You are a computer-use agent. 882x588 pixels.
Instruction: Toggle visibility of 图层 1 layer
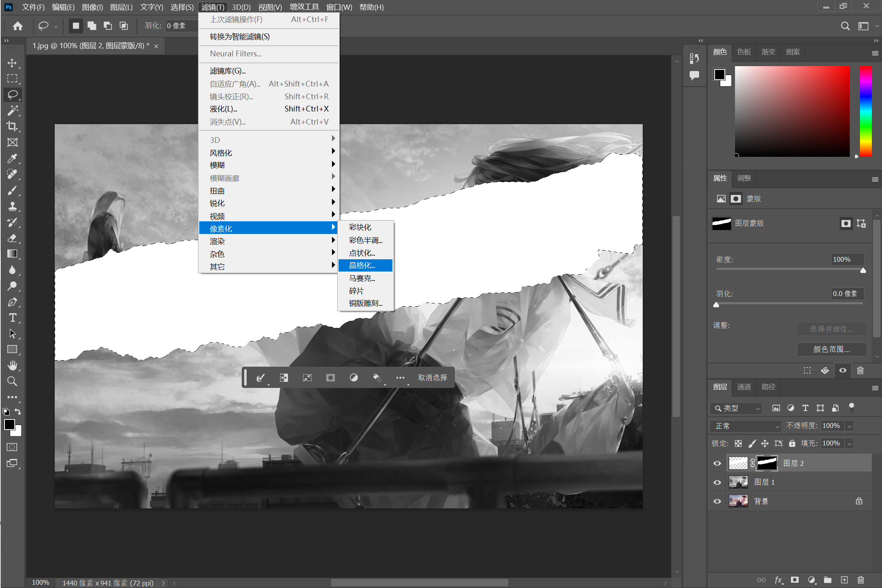click(717, 482)
